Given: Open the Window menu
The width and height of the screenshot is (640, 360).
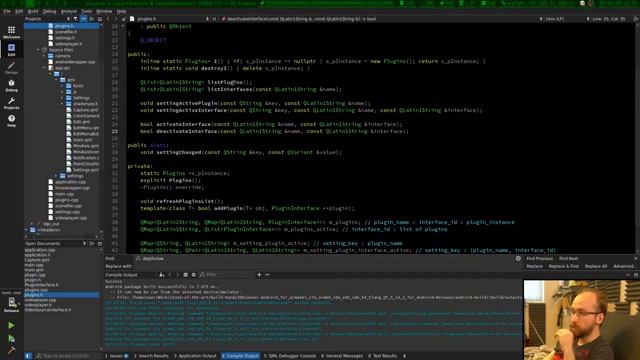Looking at the screenshot, I should pos(104,11).
